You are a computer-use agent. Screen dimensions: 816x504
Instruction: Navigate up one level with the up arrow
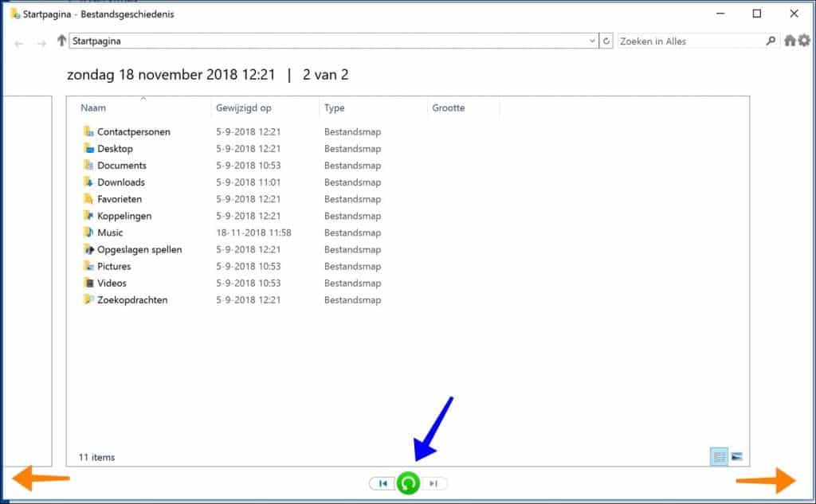click(x=61, y=41)
